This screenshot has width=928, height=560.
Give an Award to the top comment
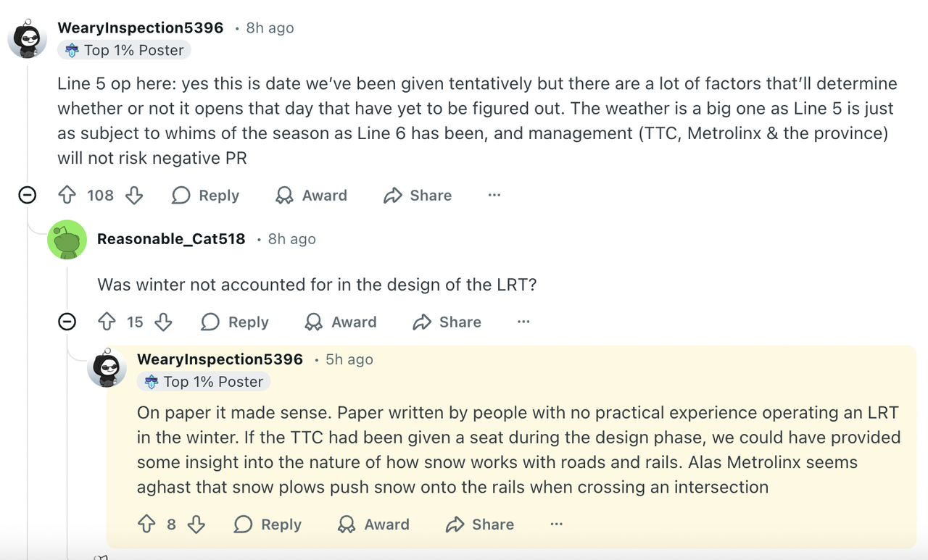pyautogui.click(x=312, y=195)
